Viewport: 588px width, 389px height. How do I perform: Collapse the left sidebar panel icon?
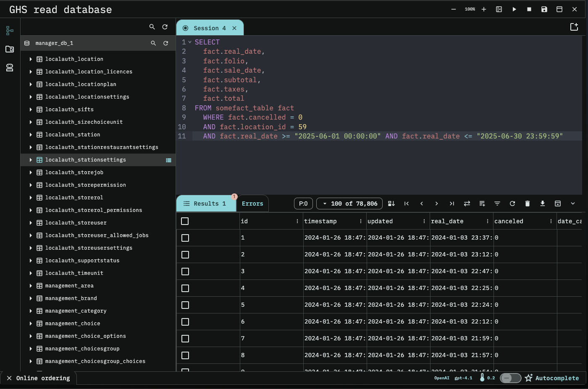click(x=499, y=9)
